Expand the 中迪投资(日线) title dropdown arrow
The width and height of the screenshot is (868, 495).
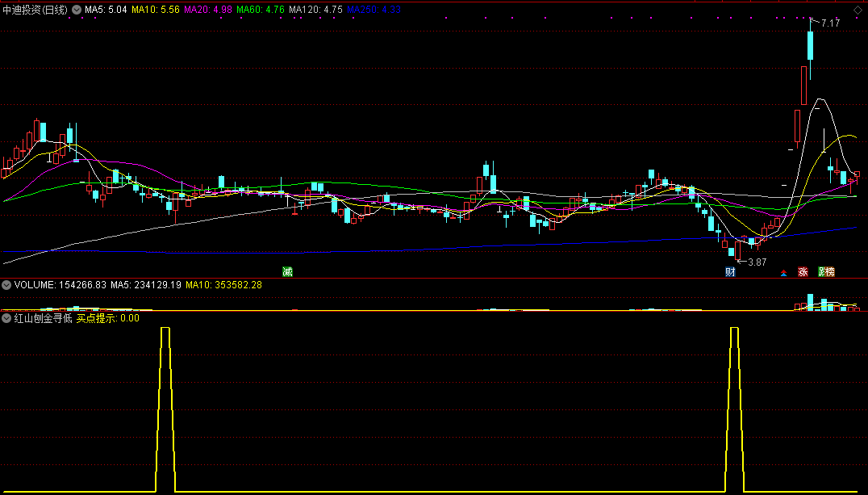click(x=77, y=10)
